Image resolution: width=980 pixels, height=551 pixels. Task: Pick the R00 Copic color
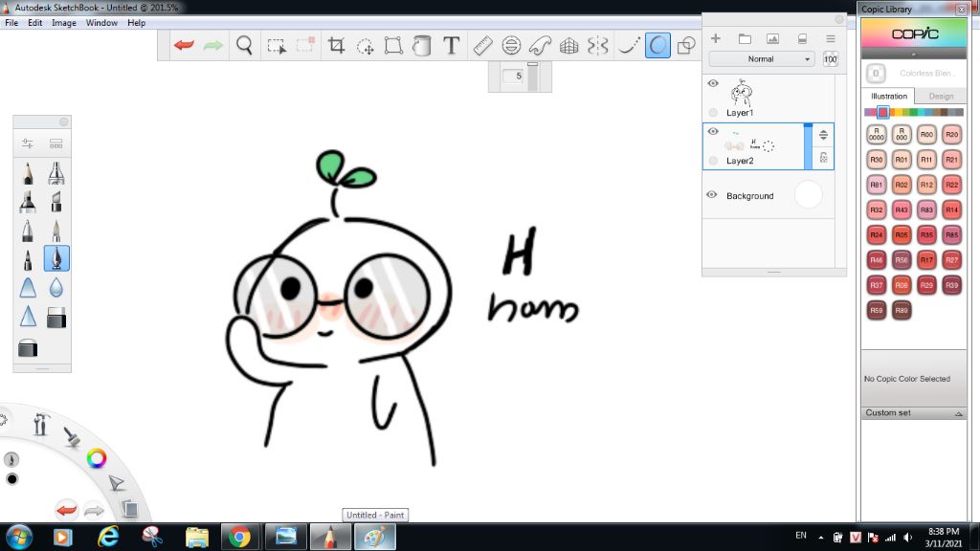[926, 134]
